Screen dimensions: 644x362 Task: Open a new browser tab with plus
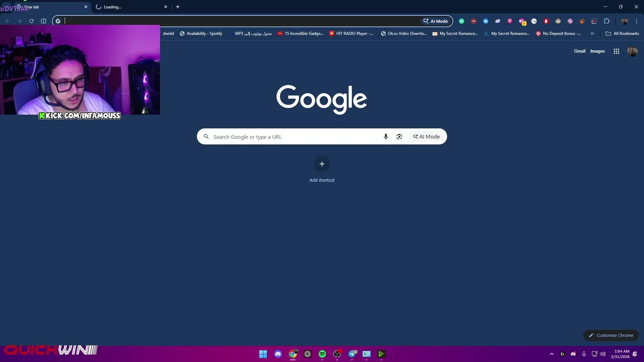(178, 7)
